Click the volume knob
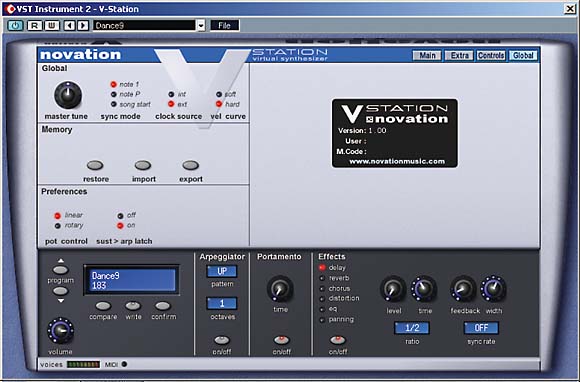The height and width of the screenshot is (382, 580). [x=60, y=331]
